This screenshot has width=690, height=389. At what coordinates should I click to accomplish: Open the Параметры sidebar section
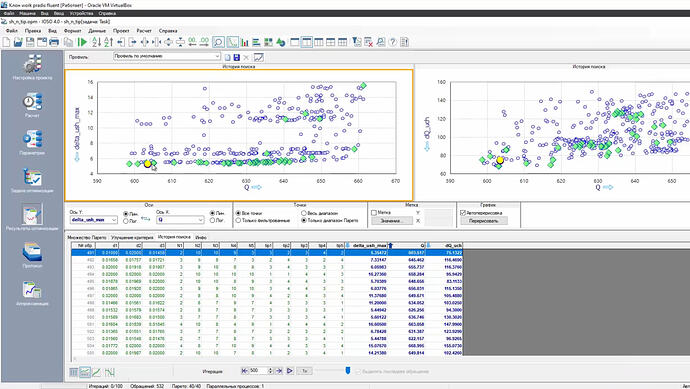coord(32,142)
